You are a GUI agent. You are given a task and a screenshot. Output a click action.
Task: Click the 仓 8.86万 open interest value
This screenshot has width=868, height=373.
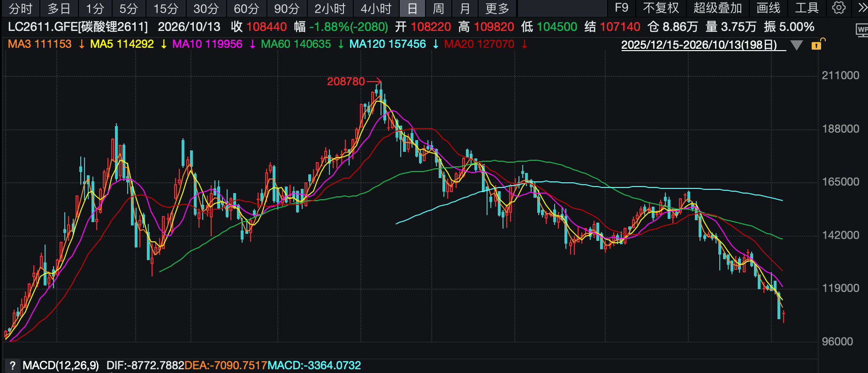coord(673,27)
